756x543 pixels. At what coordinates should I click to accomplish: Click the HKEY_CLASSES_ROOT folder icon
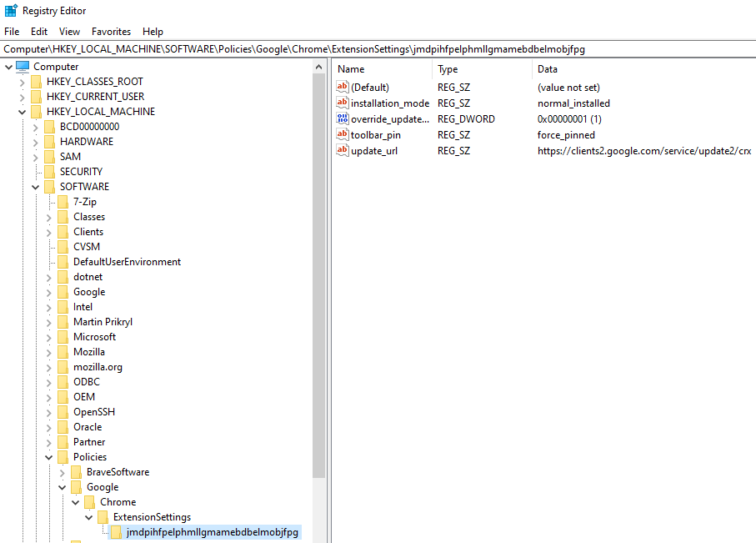(x=36, y=82)
